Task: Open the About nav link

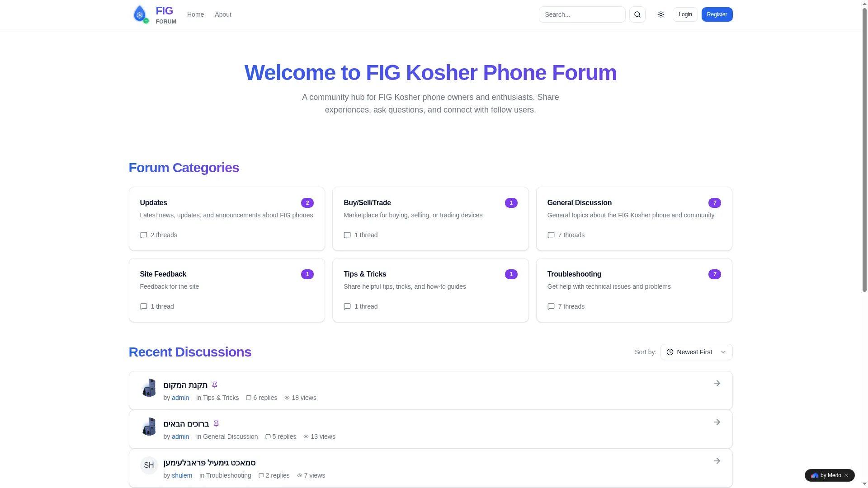Action: (223, 14)
